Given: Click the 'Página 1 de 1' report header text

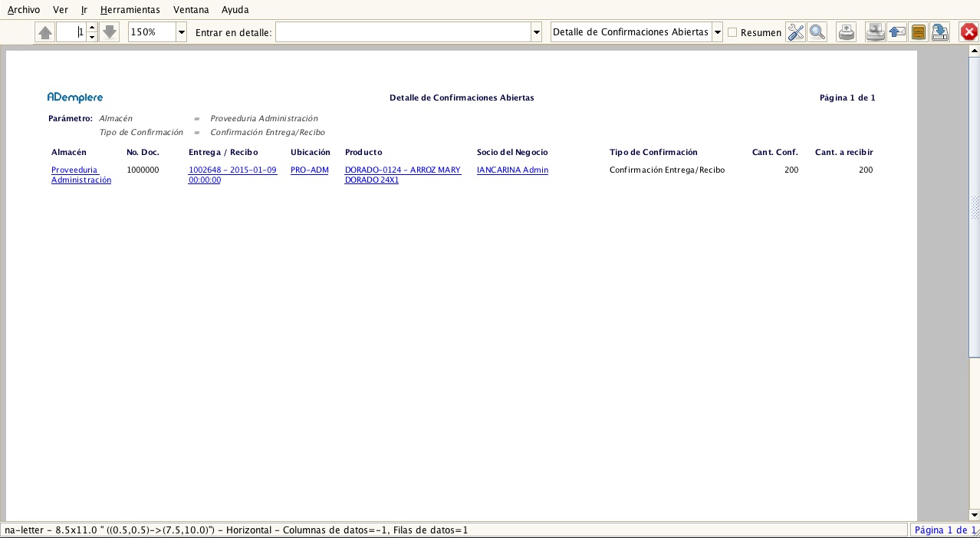Looking at the screenshot, I should point(847,98).
